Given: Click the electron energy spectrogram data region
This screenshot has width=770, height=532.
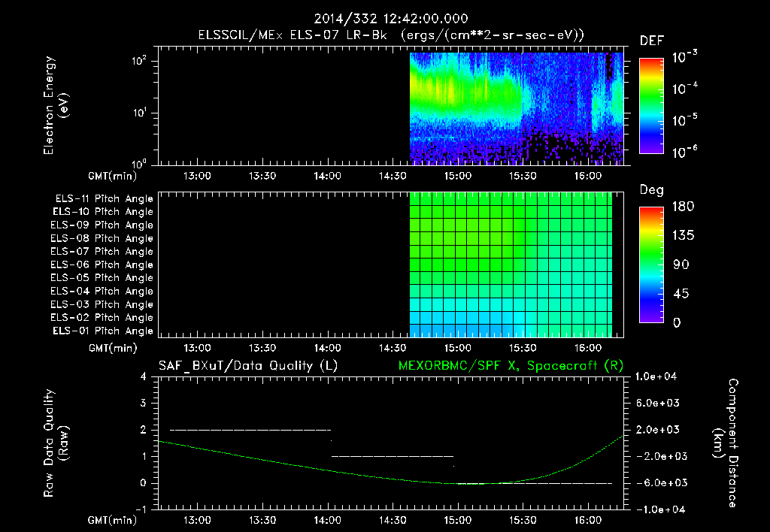Looking at the screenshot, I should tap(517, 108).
